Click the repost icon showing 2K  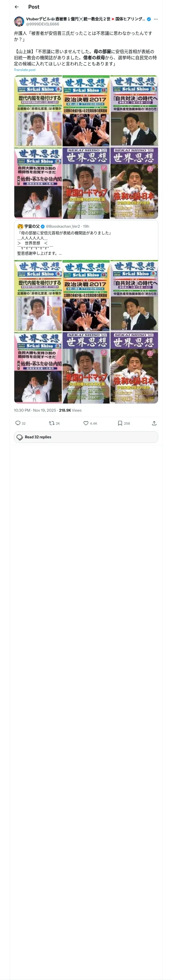(52, 423)
